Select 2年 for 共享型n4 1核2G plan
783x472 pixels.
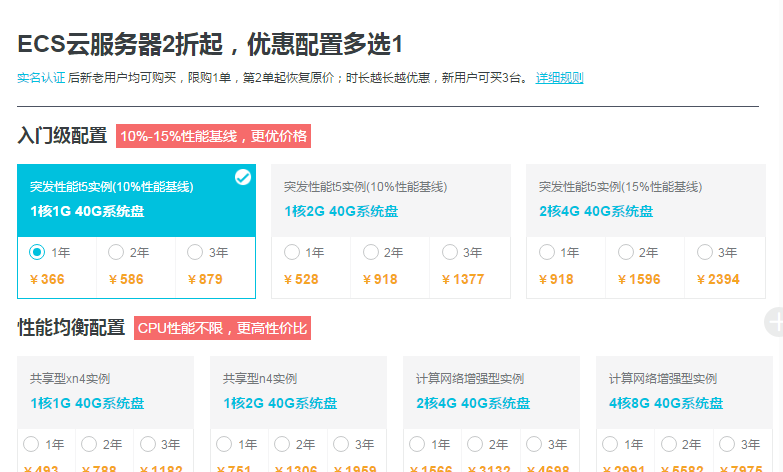[282, 444]
